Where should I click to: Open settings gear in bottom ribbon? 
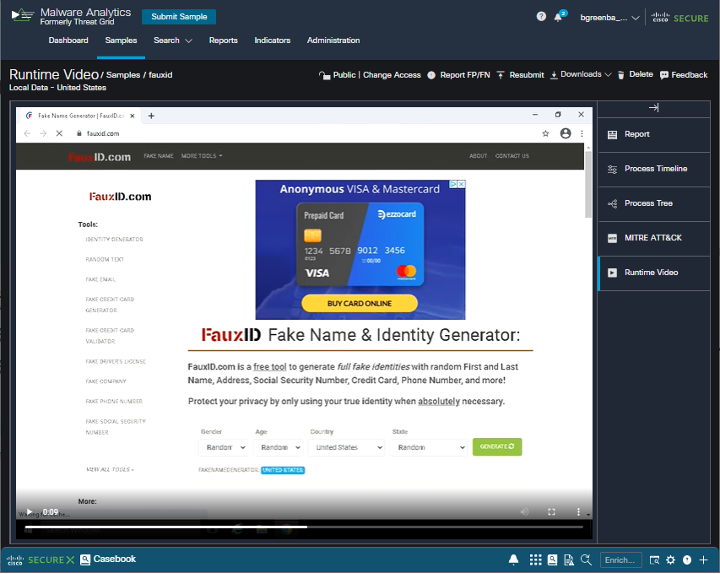[x=671, y=560]
